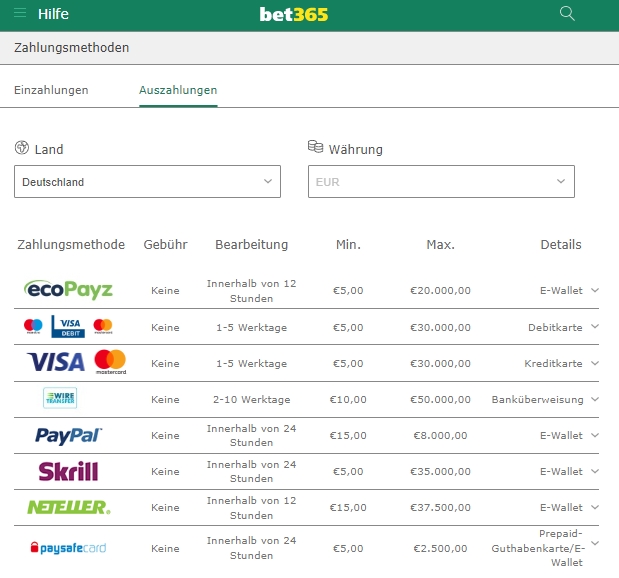Click wire transfer minimum €10,00
Image resolution: width=619 pixels, height=578 pixels.
348,400
